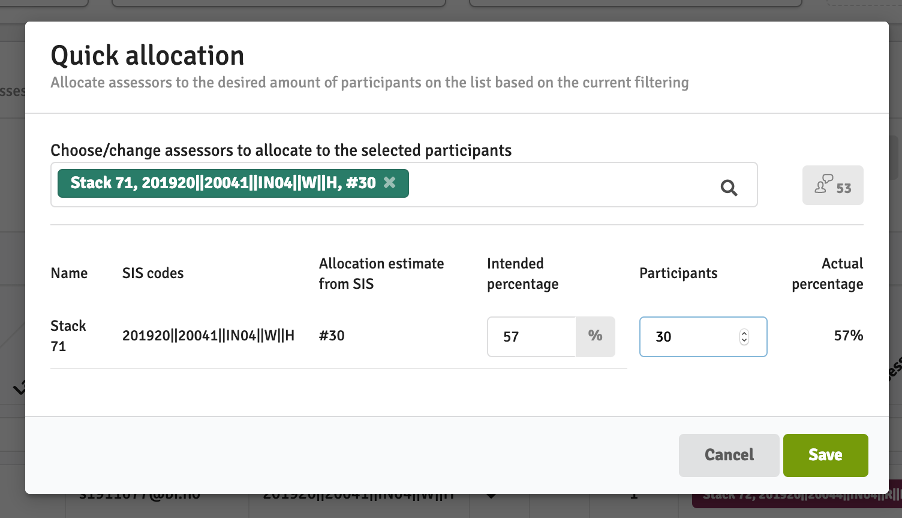Click the percent sign addon
The image size is (902, 518).
(x=595, y=337)
